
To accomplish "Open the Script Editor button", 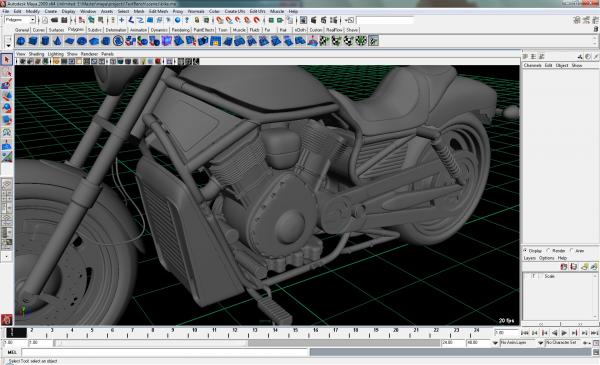I will click(596, 352).
